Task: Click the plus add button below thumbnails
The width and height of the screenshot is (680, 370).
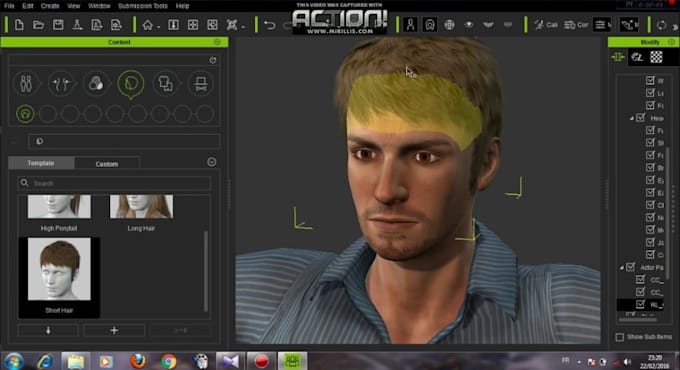Action: (x=114, y=330)
